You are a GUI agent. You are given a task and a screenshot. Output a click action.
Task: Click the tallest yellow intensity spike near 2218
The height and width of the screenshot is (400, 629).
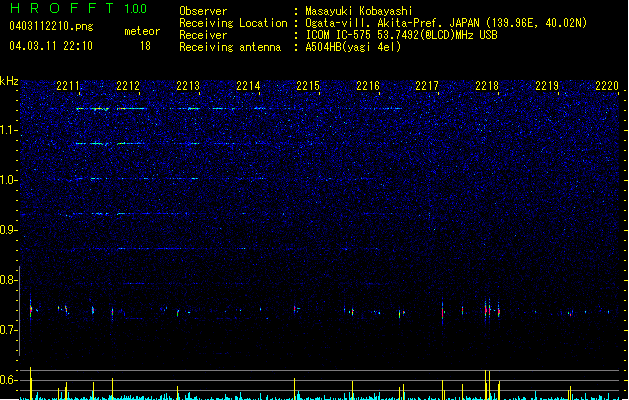click(486, 384)
